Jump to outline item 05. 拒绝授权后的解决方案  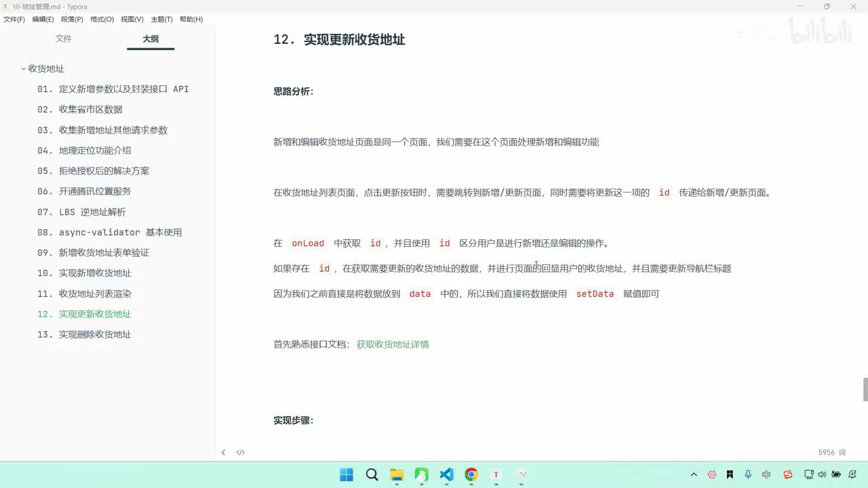[94, 171]
